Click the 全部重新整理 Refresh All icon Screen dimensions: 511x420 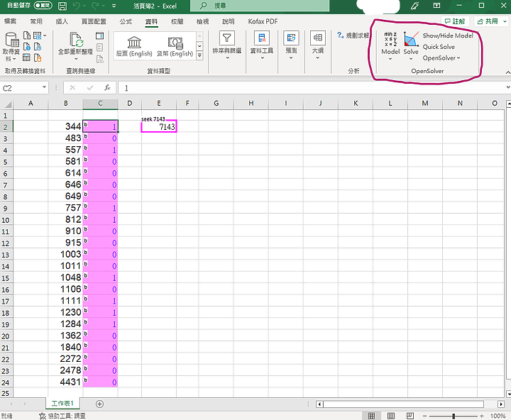76,40
